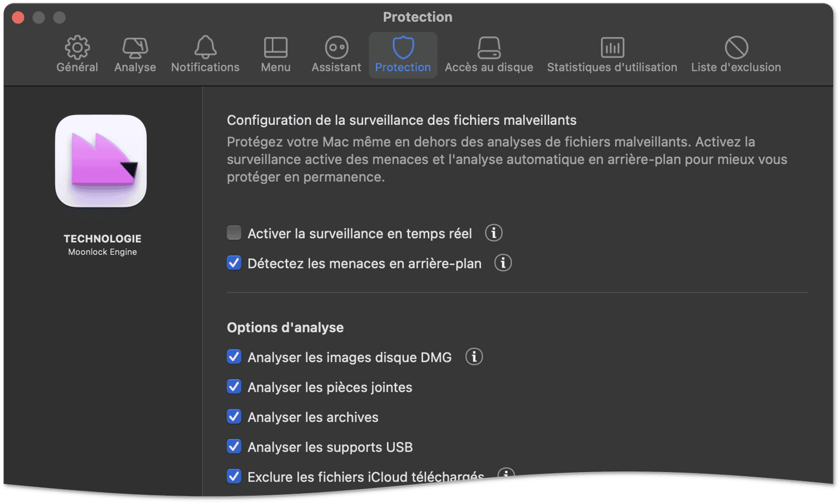Open the Notifications bell tab
Viewport: 840px width, 504px height.
pos(205,55)
